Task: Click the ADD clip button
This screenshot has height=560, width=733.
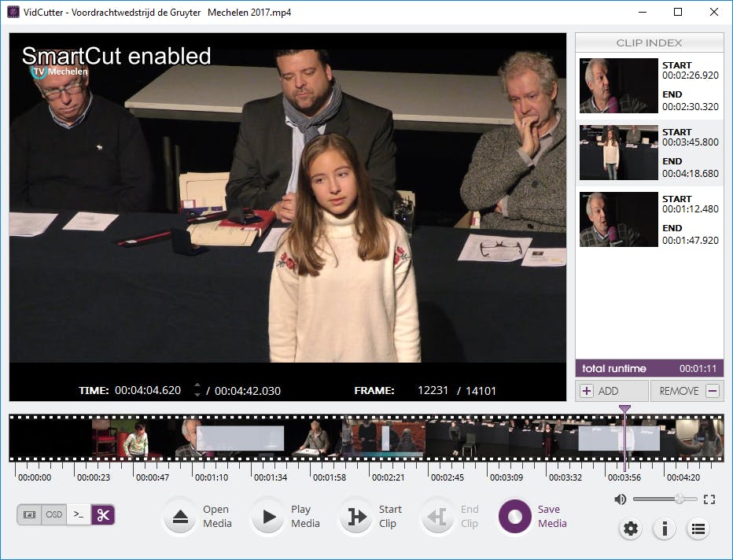Action: coord(612,391)
